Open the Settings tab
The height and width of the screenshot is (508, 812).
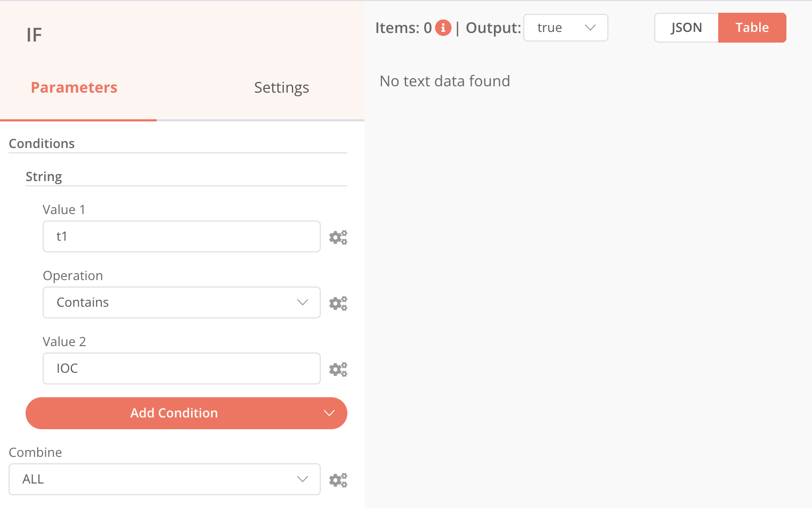pyautogui.click(x=281, y=87)
